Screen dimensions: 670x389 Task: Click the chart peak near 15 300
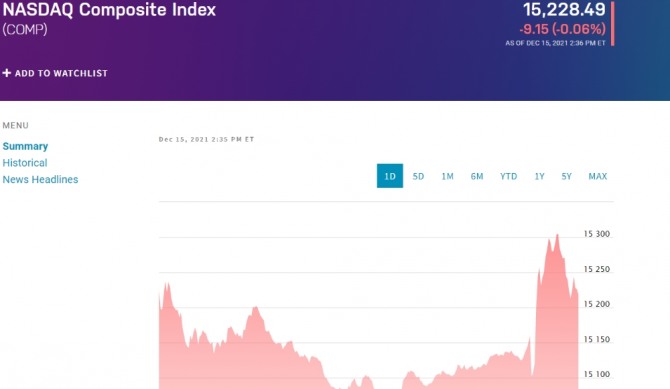(x=557, y=235)
